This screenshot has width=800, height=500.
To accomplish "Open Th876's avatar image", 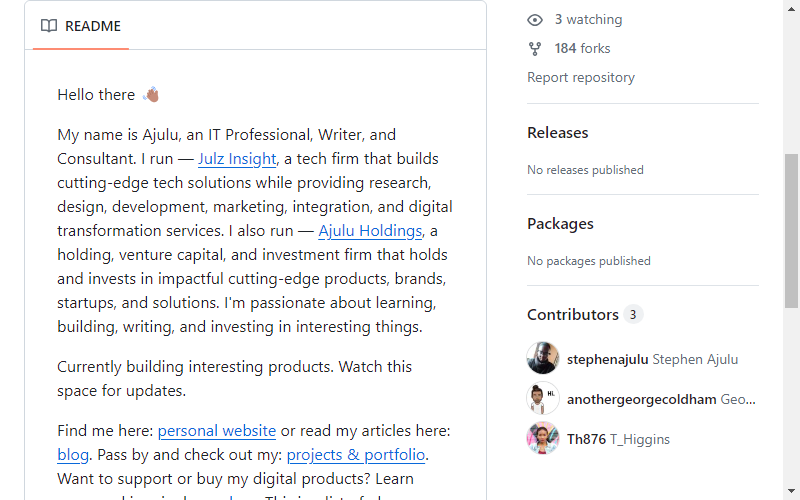I will click(543, 438).
